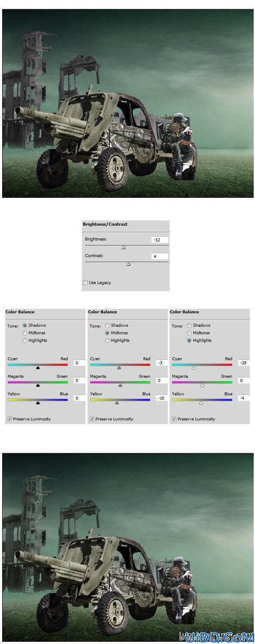The width and height of the screenshot is (255, 644).
Task: Toggle Preserve Luminosity in middle Color Balance panel
Action: coord(92,419)
